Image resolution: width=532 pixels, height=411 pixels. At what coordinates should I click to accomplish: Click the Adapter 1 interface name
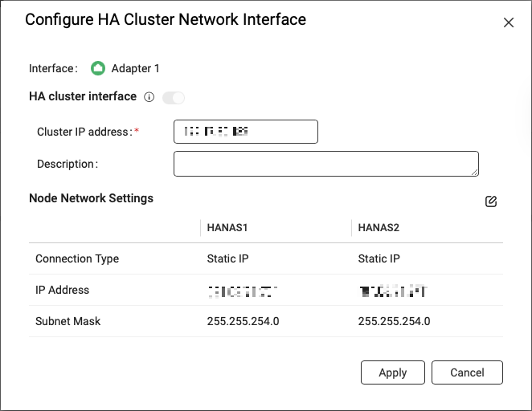pos(136,68)
